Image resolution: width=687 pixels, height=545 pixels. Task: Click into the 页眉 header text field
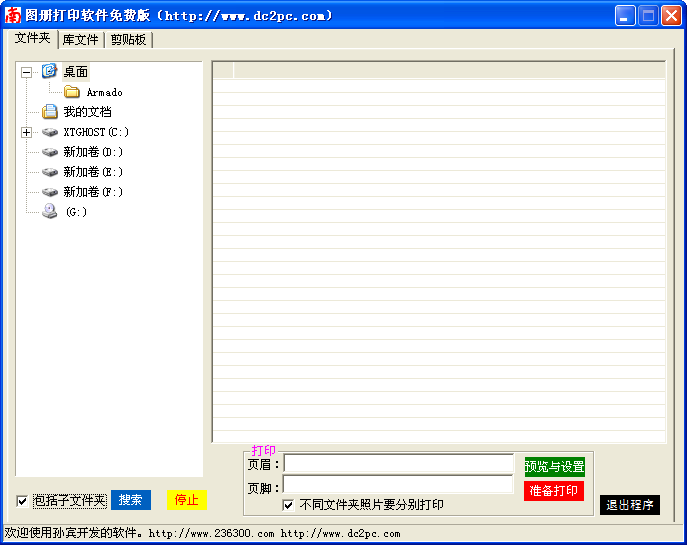pos(398,464)
